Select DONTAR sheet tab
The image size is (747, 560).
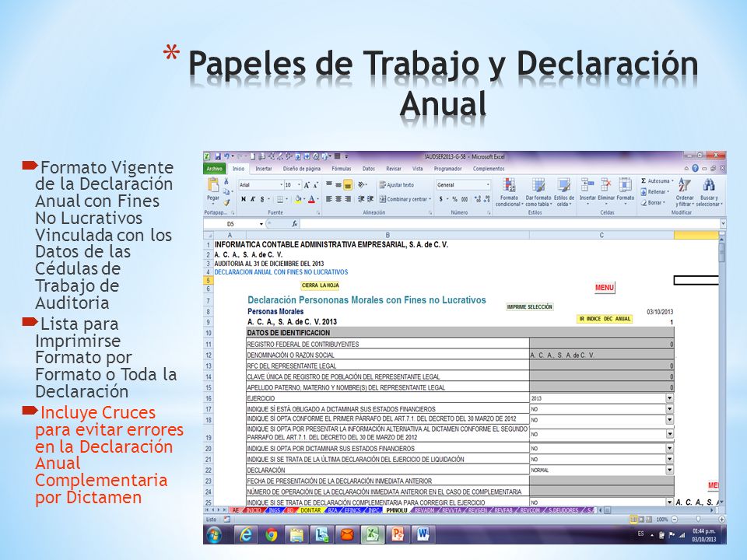310,510
